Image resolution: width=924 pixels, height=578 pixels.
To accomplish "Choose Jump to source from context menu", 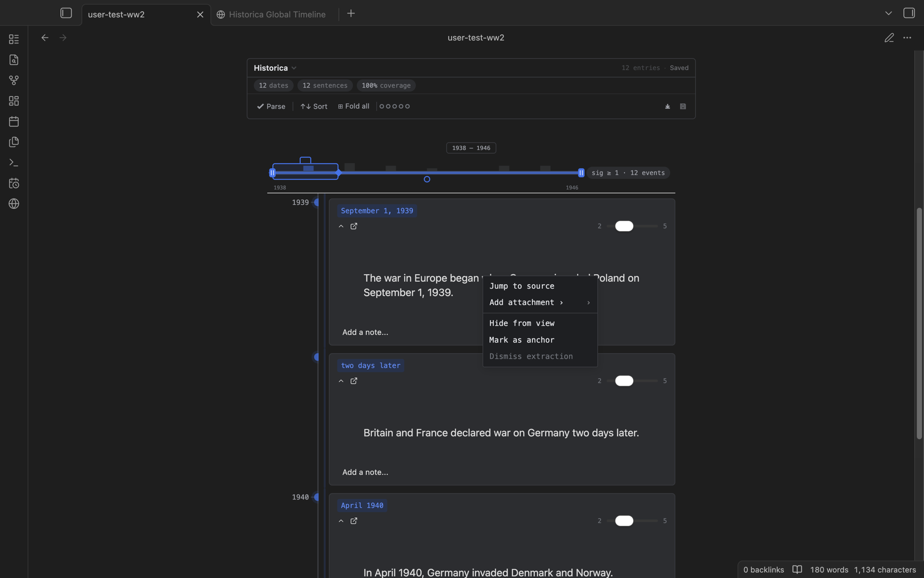I will coord(540,286).
